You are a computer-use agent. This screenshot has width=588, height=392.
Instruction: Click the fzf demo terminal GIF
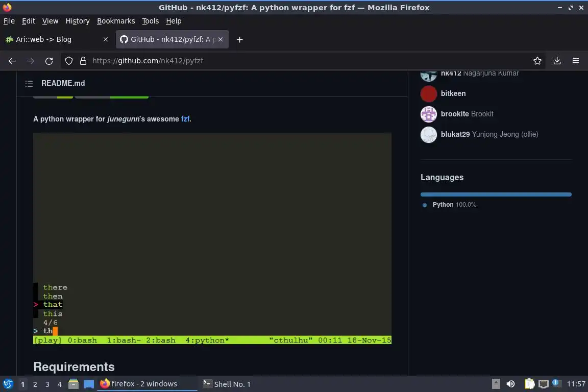pyautogui.click(x=212, y=238)
